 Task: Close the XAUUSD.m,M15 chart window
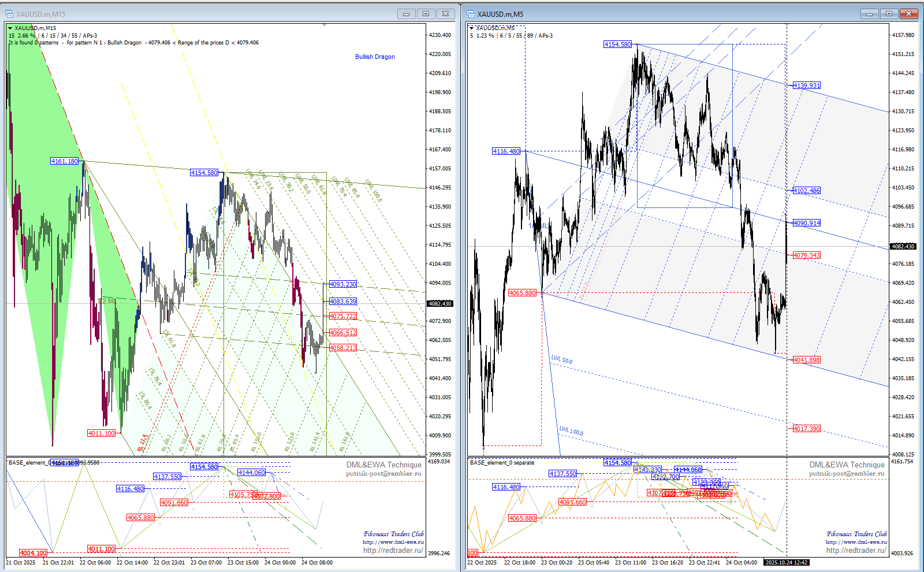click(445, 14)
